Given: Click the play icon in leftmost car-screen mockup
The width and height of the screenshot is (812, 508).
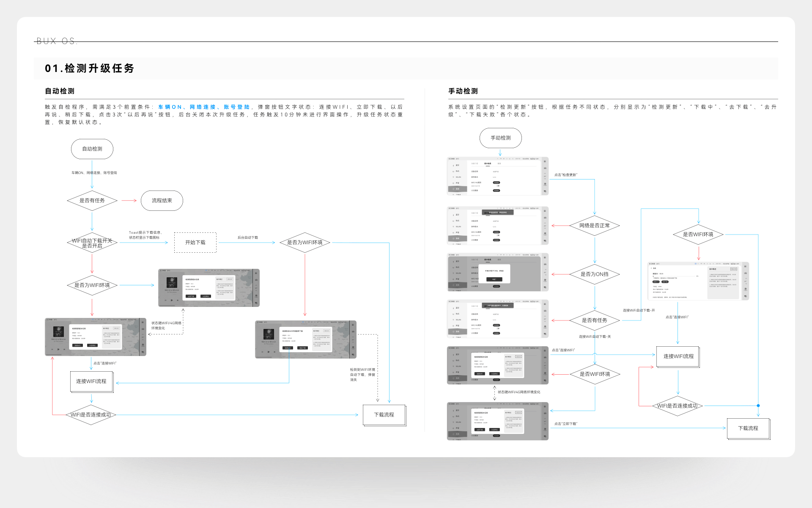Looking at the screenshot, I should click(58, 349).
